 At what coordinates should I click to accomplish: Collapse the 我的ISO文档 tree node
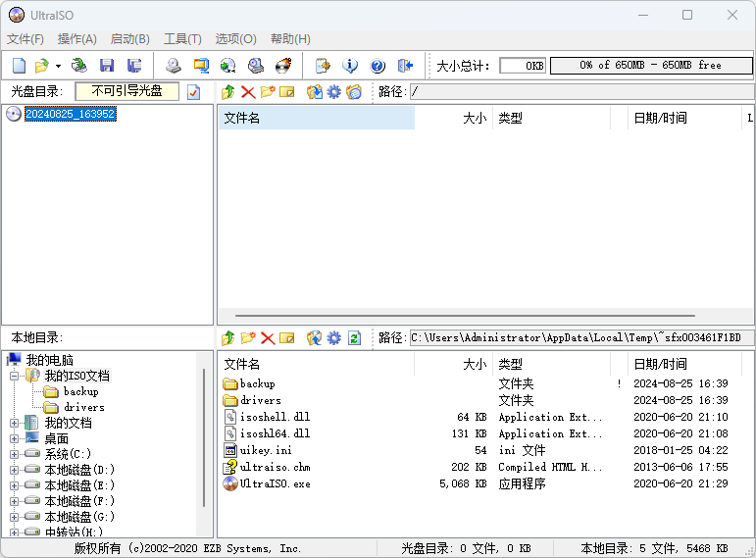point(15,376)
